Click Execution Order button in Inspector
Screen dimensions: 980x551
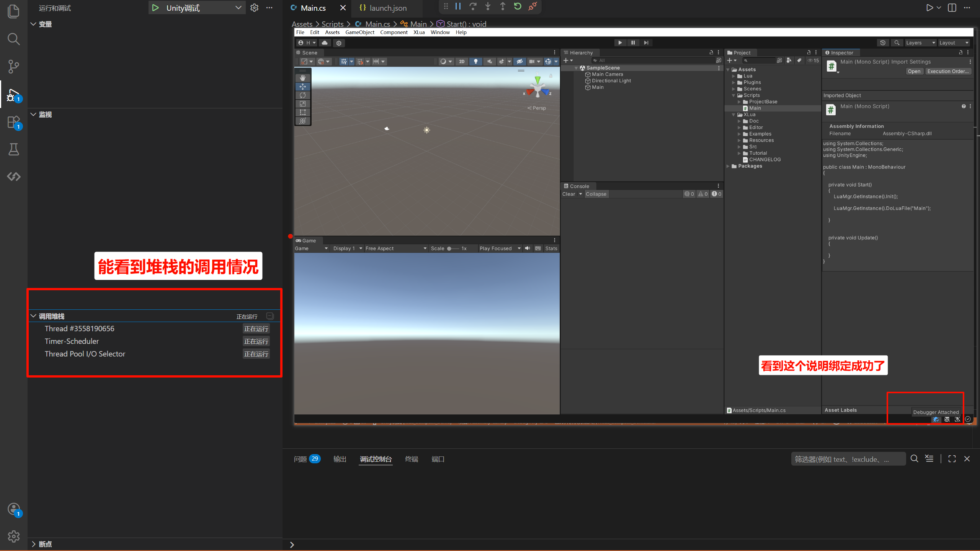948,72
